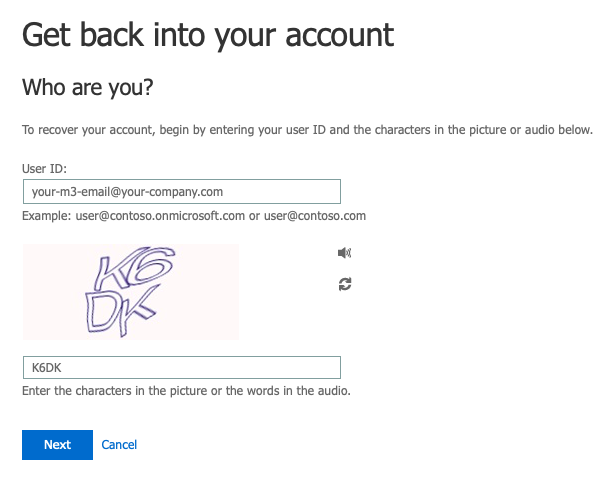Click the "Enter the characters in the picture" hint
This screenshot has height=481, width=603.
tap(186, 390)
